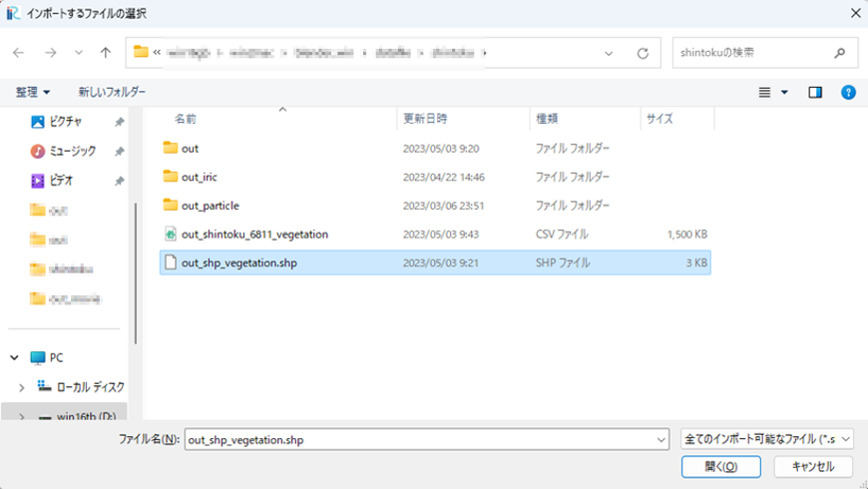Toggle the preview pane
Screen dimensions: 868x489
coord(815,93)
